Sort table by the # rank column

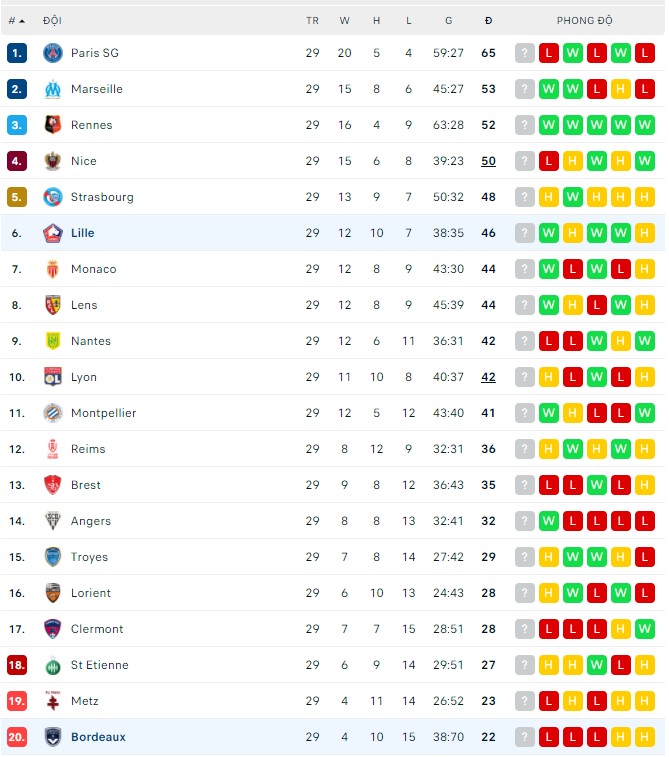[x=15, y=20]
